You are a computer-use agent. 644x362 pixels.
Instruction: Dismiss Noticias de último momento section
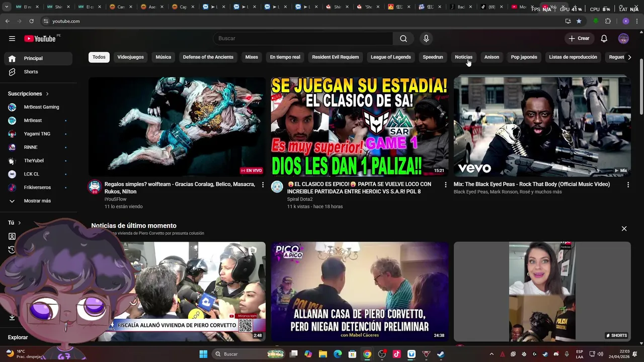pos(624,229)
